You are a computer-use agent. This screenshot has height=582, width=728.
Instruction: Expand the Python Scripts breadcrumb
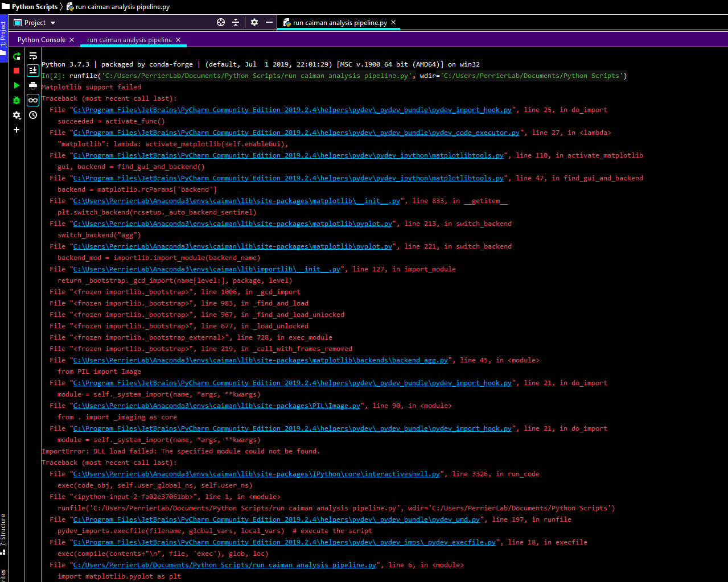pyautogui.click(x=30, y=7)
